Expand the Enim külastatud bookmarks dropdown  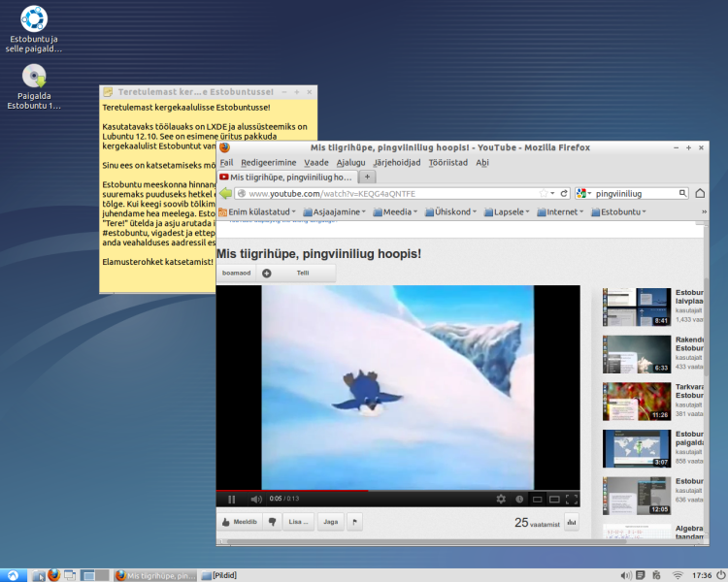tap(257, 212)
